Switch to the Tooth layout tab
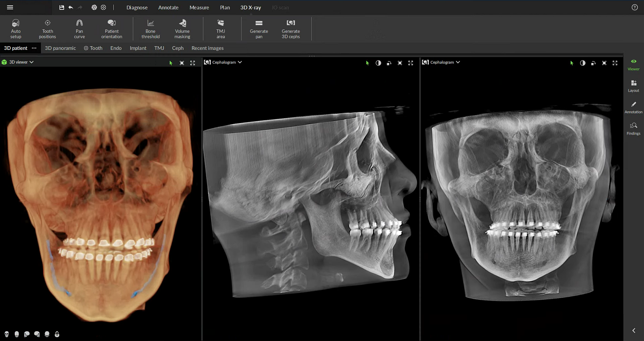 click(93, 48)
